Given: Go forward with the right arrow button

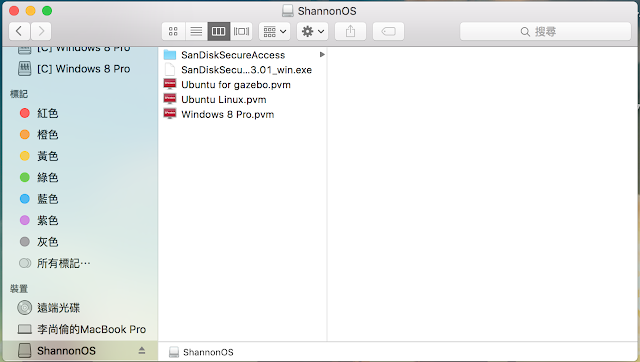Looking at the screenshot, I should (x=41, y=31).
